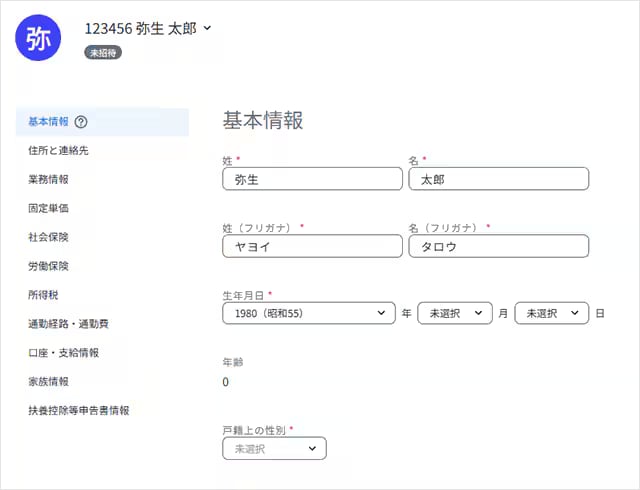Open the birth month dropdown
640x490 pixels.
click(x=455, y=313)
